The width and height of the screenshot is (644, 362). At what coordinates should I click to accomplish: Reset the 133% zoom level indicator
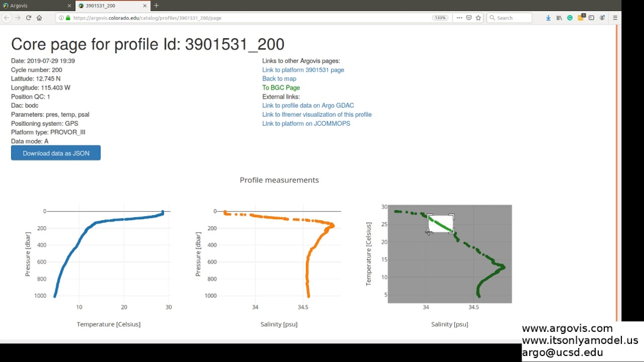tap(440, 18)
